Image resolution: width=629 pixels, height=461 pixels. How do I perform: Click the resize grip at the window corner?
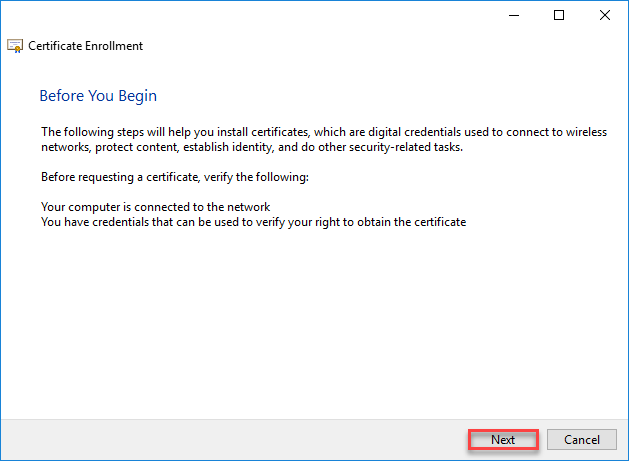click(x=624, y=456)
